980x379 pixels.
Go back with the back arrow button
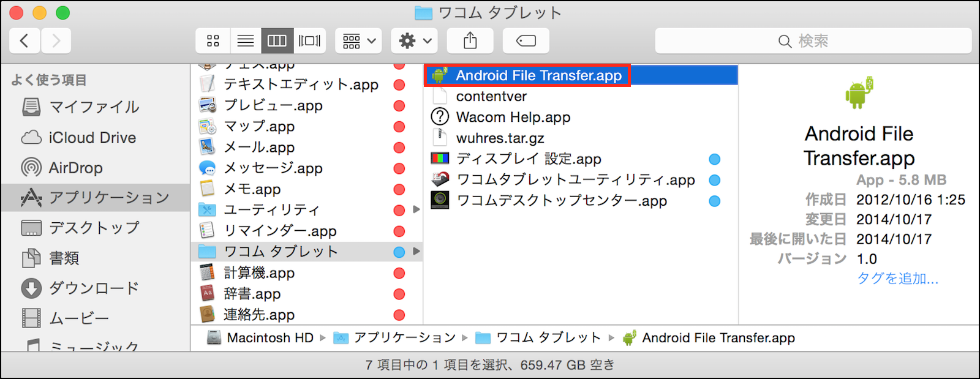[x=25, y=41]
